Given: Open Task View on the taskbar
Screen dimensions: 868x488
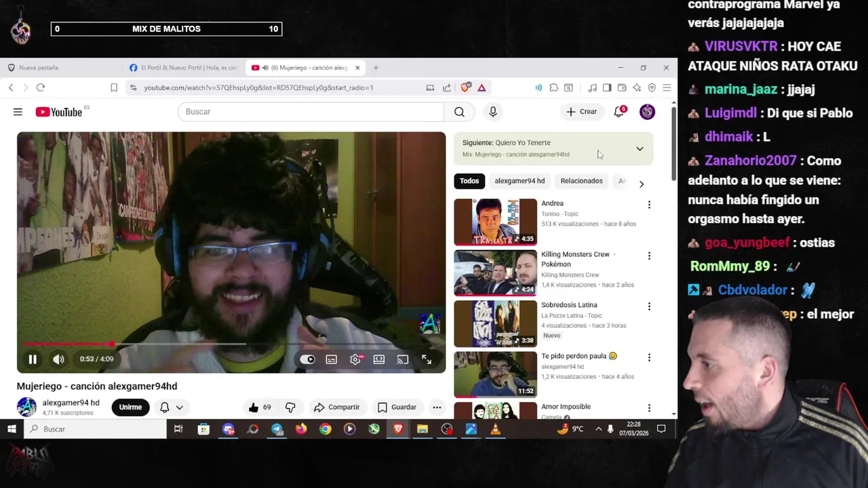Looking at the screenshot, I should [x=178, y=429].
